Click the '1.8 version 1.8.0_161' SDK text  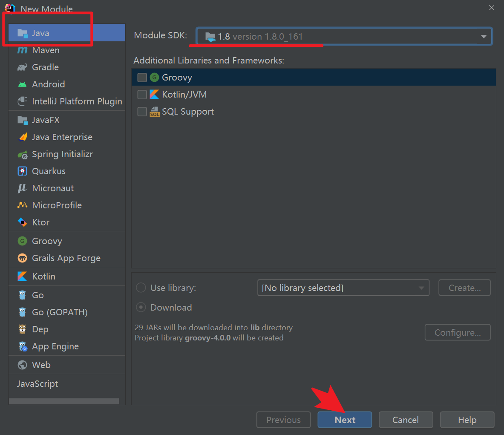(260, 37)
